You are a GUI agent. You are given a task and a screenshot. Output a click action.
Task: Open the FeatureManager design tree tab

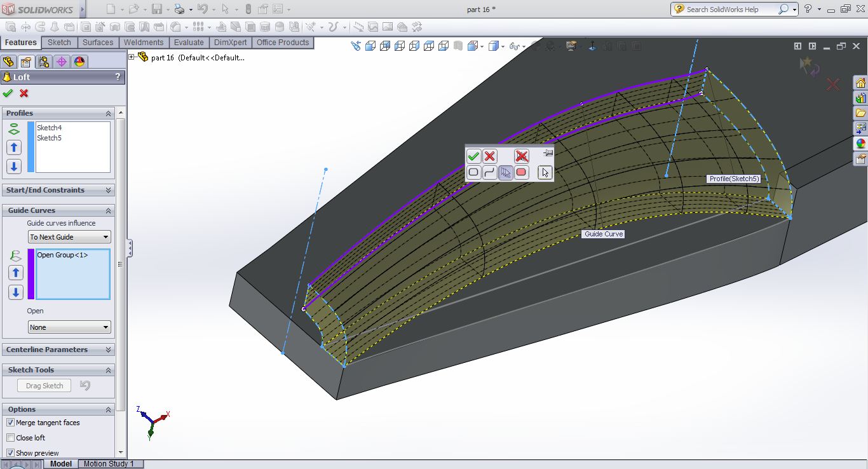(8, 62)
